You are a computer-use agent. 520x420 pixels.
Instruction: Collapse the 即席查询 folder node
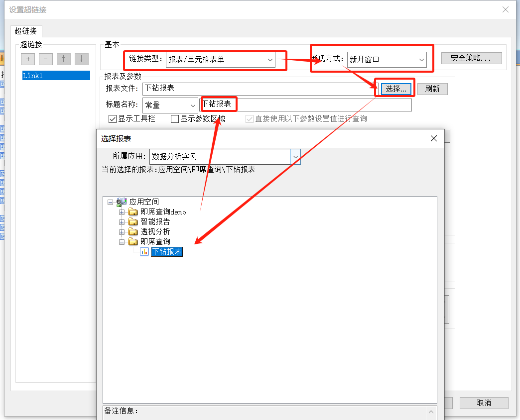click(x=122, y=242)
